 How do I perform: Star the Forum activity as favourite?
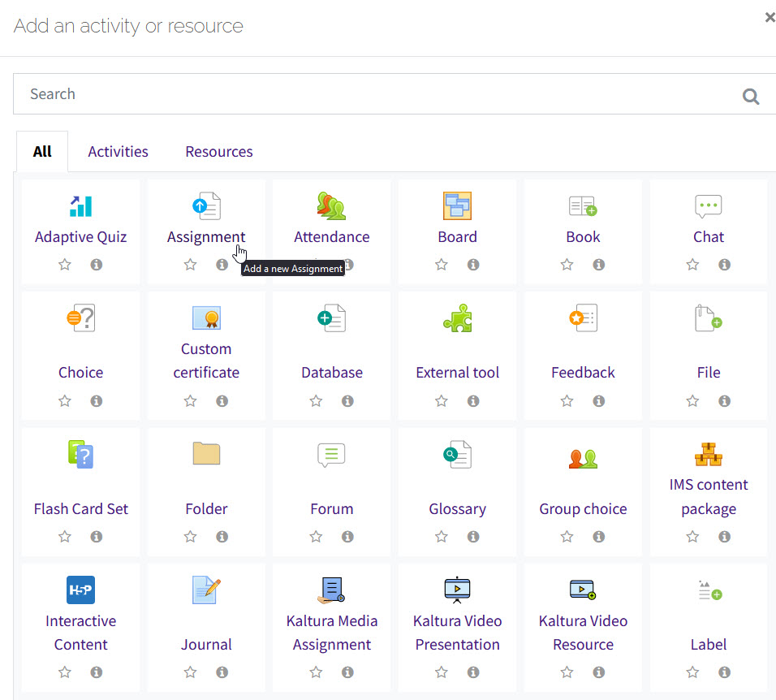click(x=316, y=537)
